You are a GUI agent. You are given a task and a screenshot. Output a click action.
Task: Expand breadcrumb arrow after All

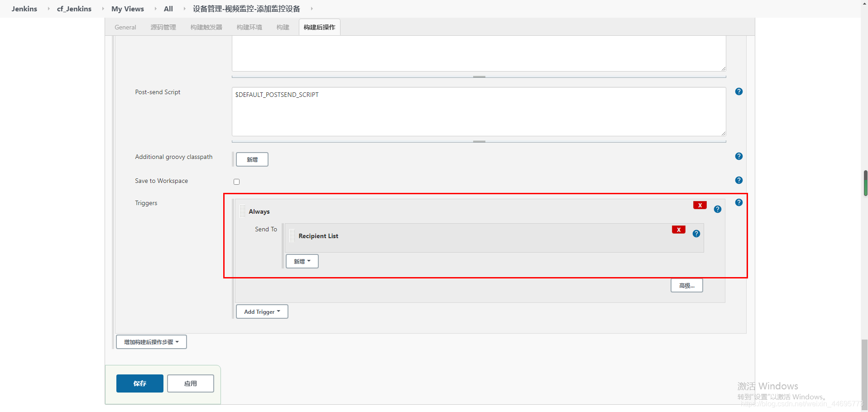coord(184,9)
